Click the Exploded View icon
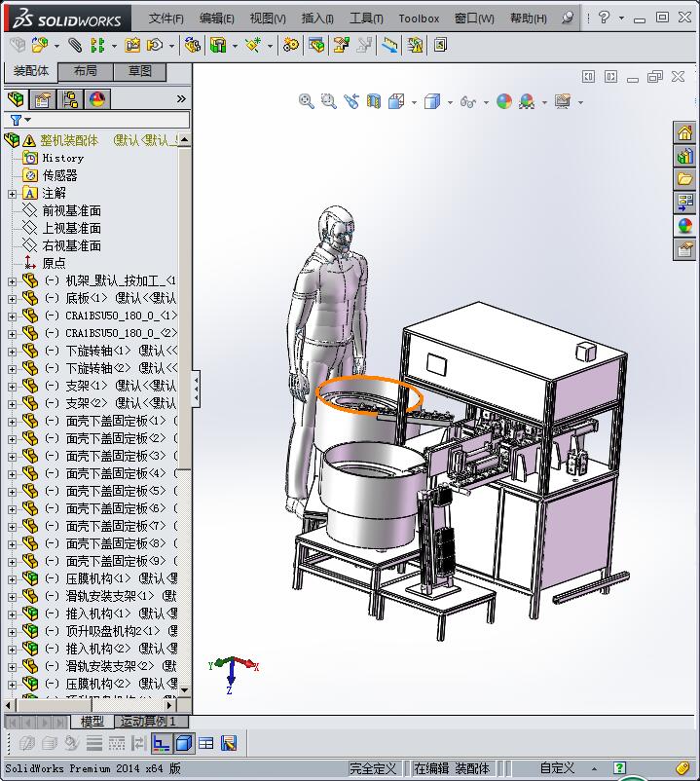The height and width of the screenshot is (781, 700). click(x=341, y=46)
